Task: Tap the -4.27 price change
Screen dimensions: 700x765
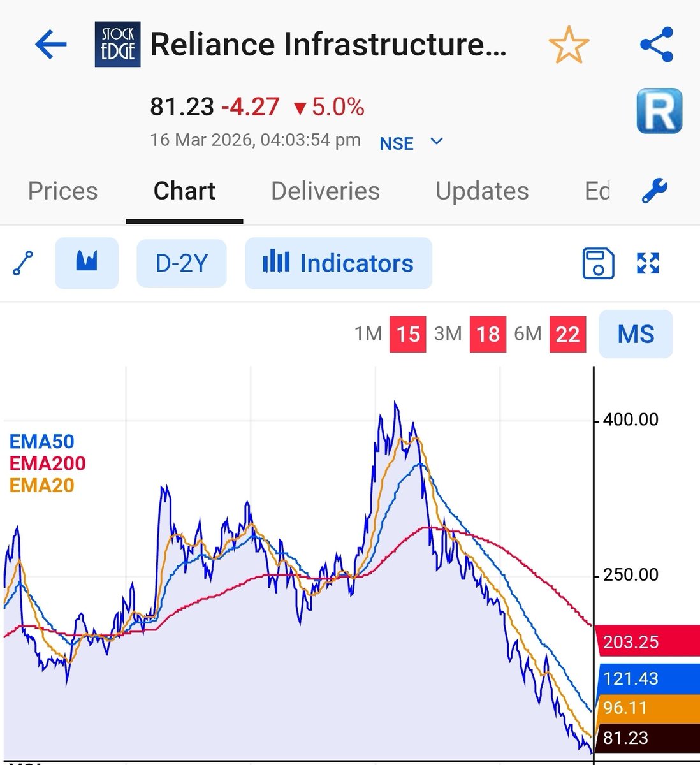Action: 250,107
